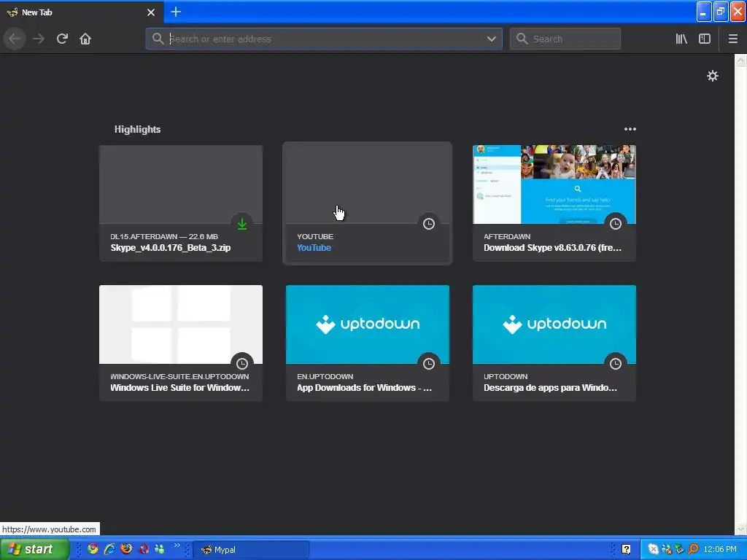The image size is (747, 560).
Task: Launch Internet Explorer from quick launch
Action: [x=109, y=549]
